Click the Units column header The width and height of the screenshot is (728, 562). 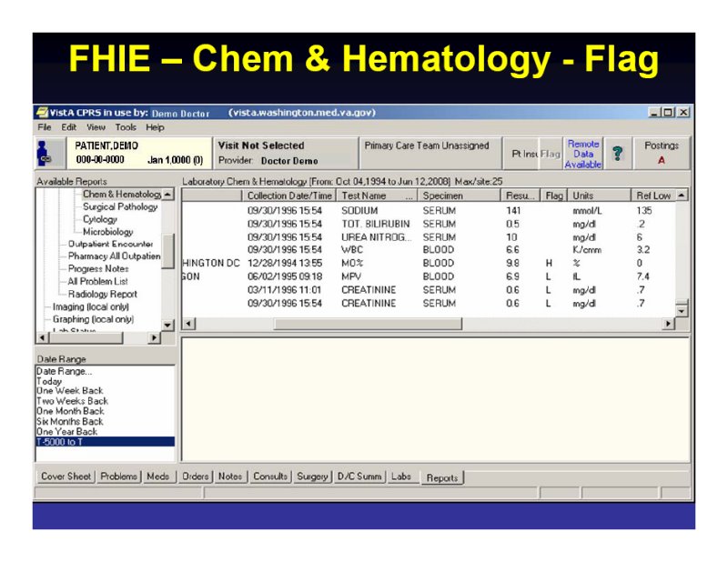[599, 196]
